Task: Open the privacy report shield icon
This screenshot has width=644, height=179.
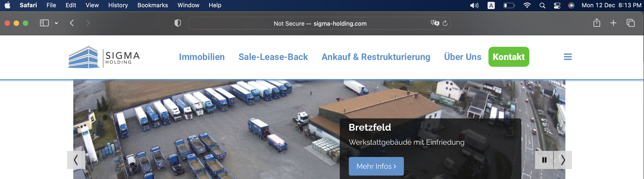Action: (x=178, y=23)
